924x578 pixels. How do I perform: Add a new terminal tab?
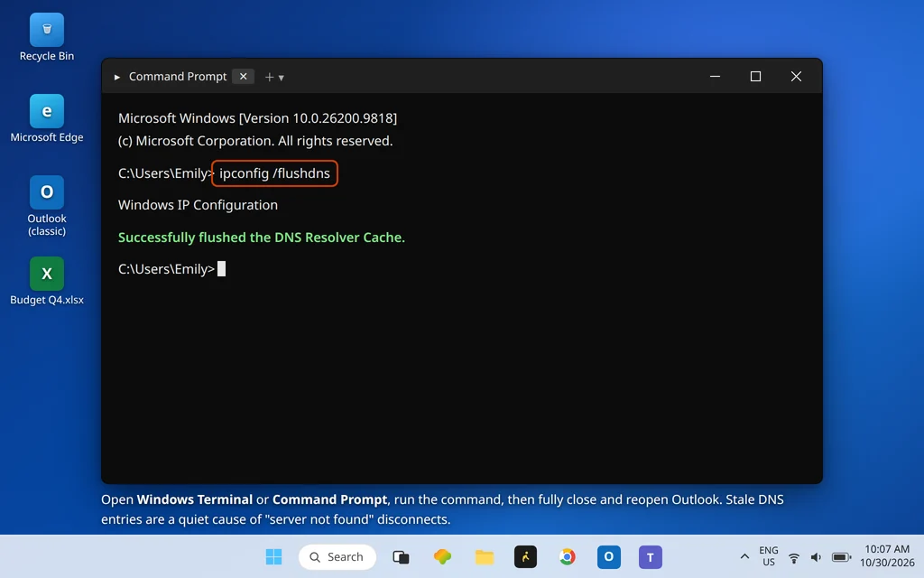(x=269, y=78)
